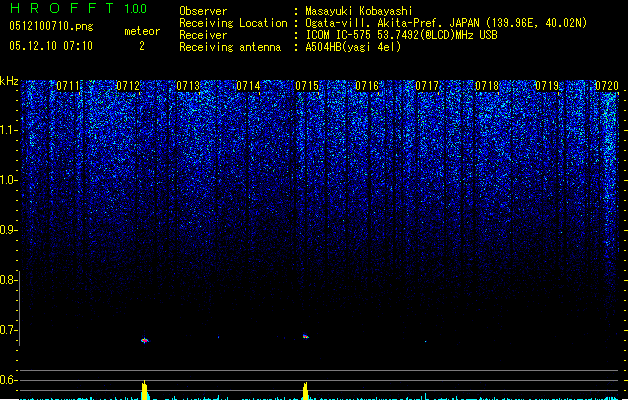
Task: Click the meteor echo spot near 0715
Action: pos(306,337)
